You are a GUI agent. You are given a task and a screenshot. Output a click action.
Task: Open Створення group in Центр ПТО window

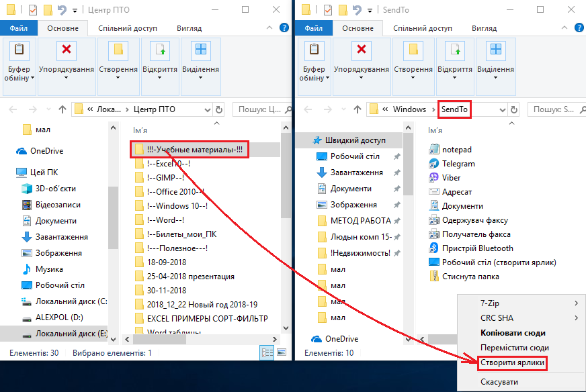118,66
